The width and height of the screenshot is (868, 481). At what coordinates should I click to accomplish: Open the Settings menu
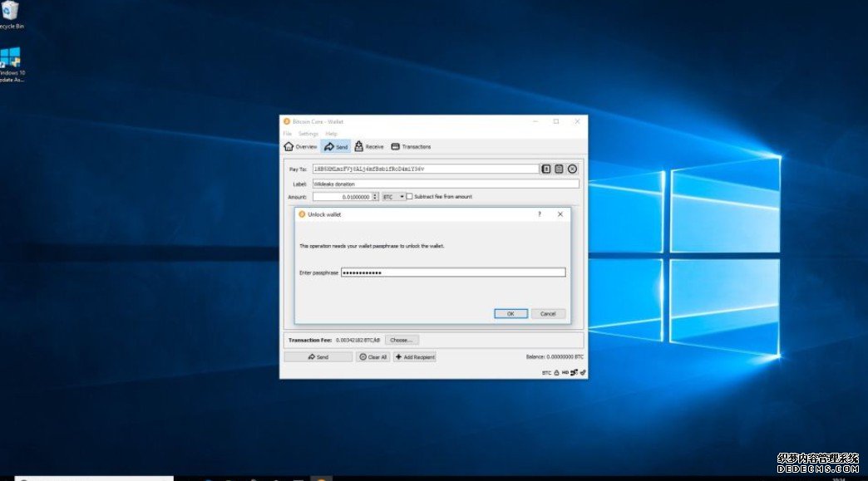coord(308,134)
